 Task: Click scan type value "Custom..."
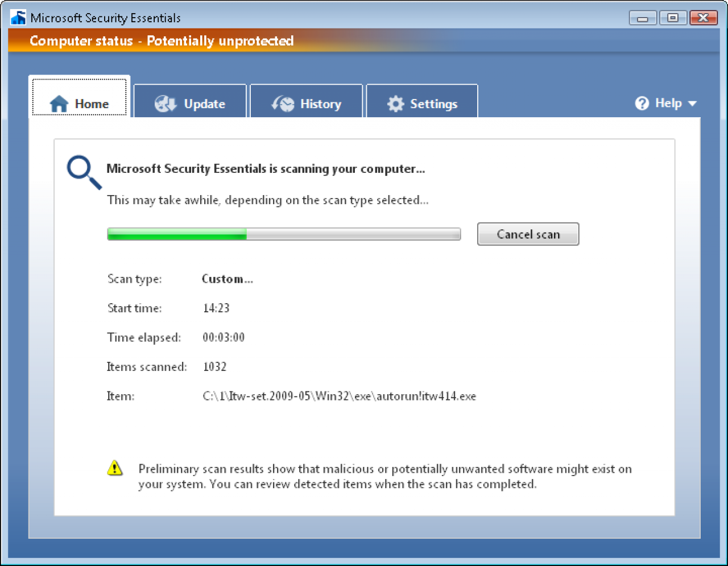pyautogui.click(x=227, y=279)
